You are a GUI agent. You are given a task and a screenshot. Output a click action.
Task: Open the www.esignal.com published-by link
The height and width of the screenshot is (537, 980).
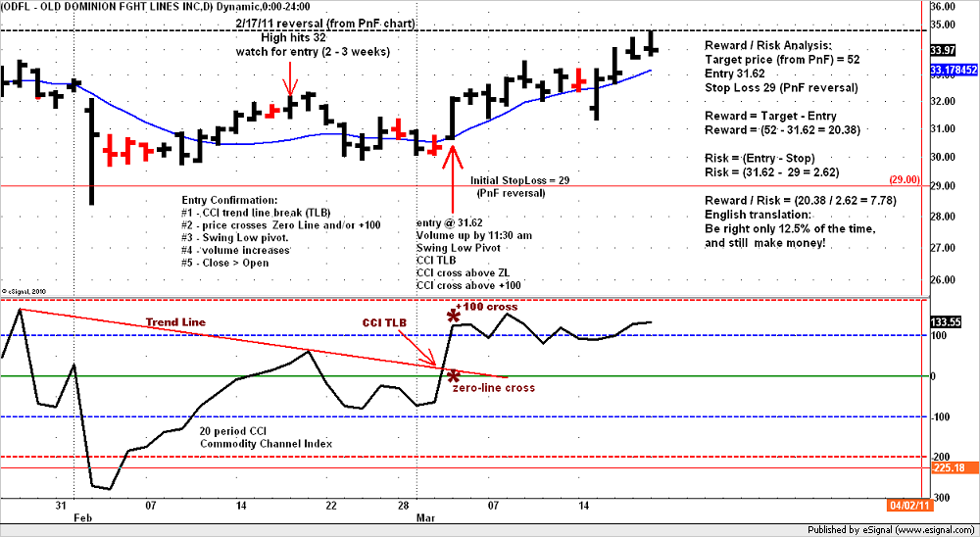point(932,530)
